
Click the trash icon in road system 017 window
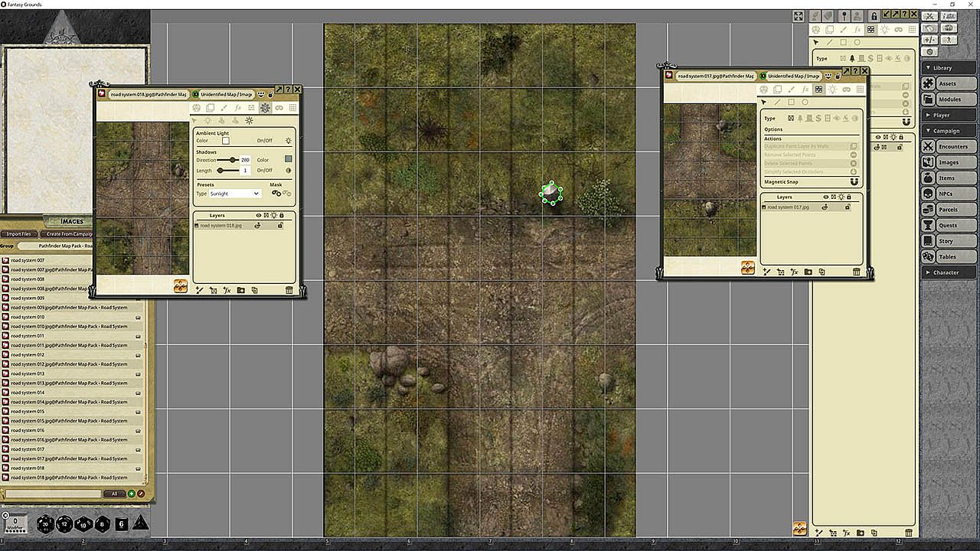856,272
